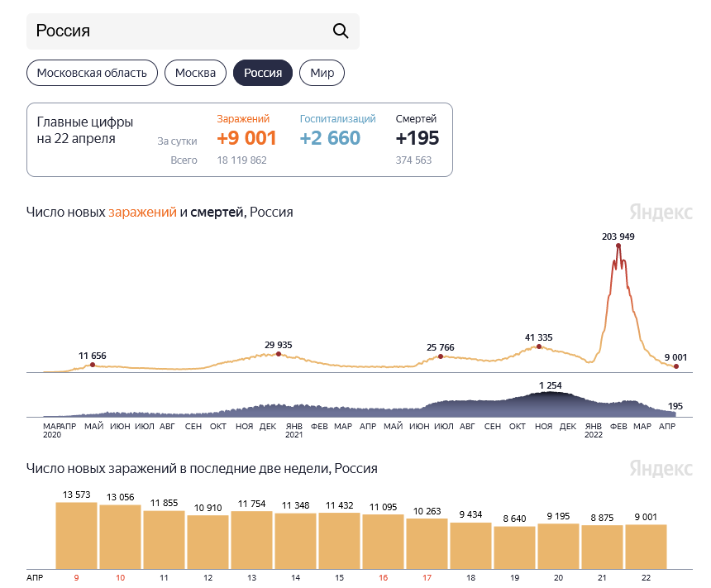Click the search magnifier icon
The image size is (711, 588).
(341, 31)
